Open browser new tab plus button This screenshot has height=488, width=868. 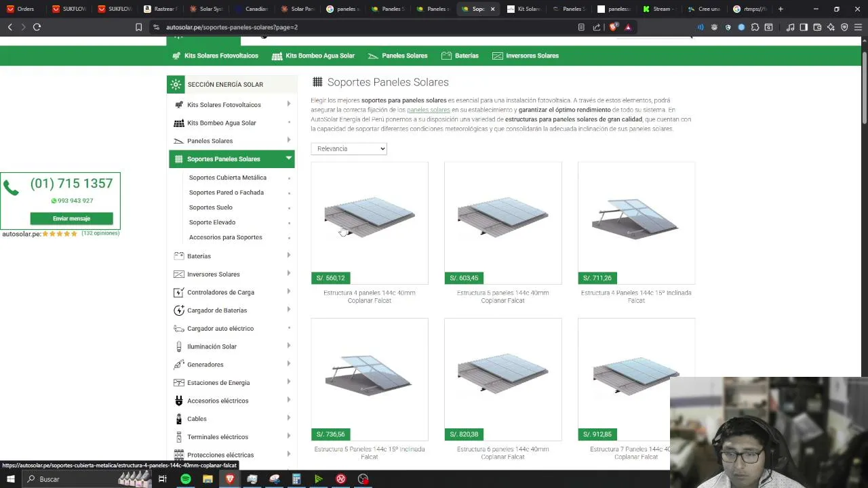pyautogui.click(x=781, y=9)
